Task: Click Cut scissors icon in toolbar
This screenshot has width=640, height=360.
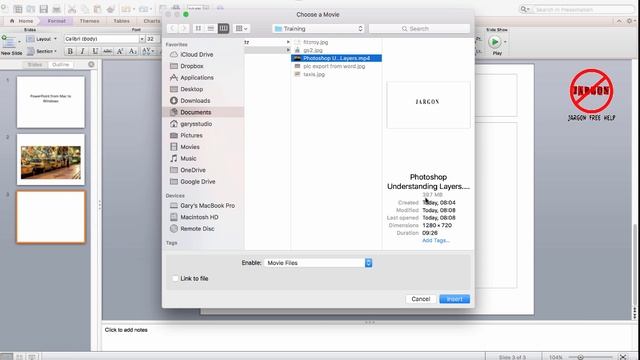Action: pos(72,9)
